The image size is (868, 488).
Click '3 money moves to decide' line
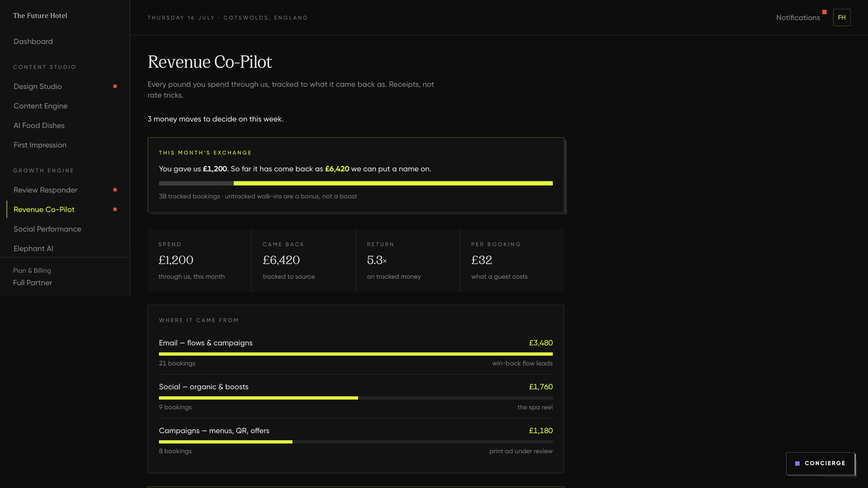tap(215, 119)
